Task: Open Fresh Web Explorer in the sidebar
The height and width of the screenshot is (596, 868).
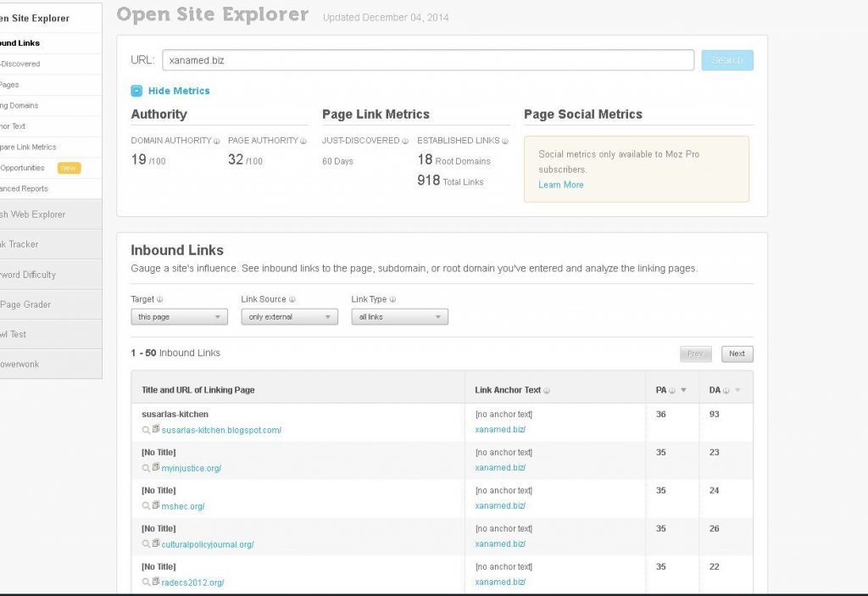Action: 34,214
